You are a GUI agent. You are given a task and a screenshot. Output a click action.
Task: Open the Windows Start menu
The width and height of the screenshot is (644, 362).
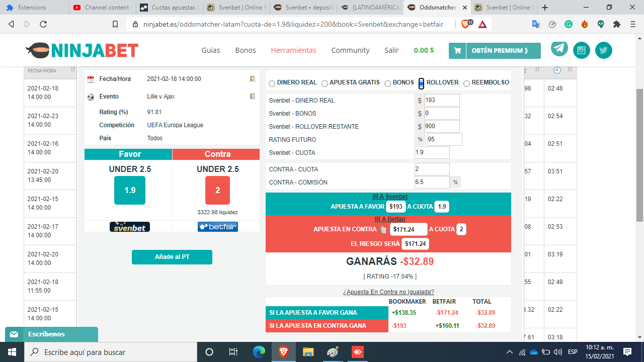click(x=12, y=352)
